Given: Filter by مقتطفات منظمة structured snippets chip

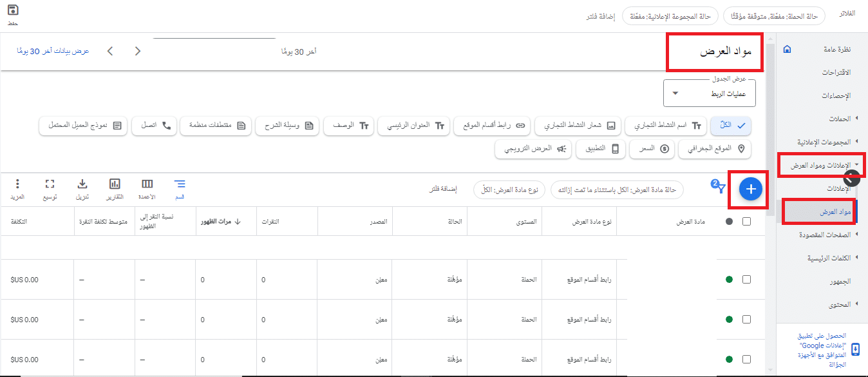Looking at the screenshot, I should (215, 126).
